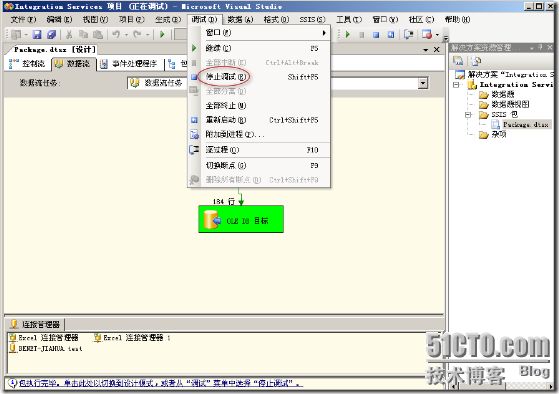Close the Package.dtsx designer tab
Screen dimensions: 559x394
coord(437,50)
